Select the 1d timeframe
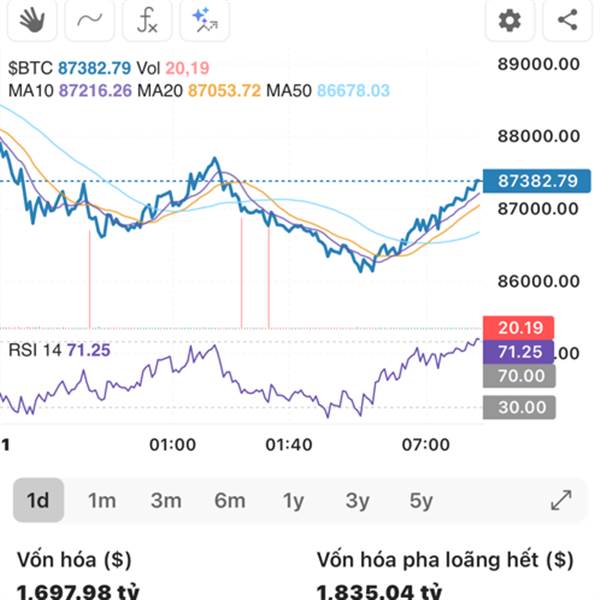Viewport: 600px width, 600px height. pos(38,500)
